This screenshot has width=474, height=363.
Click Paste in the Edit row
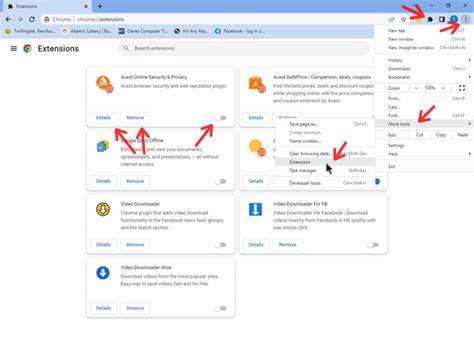[x=463, y=135]
